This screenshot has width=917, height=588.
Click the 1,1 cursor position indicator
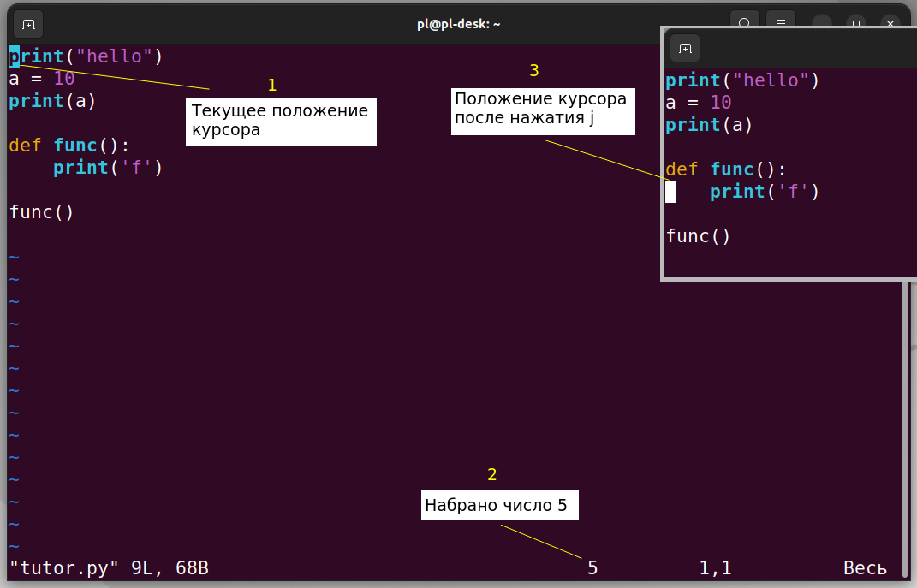(715, 567)
